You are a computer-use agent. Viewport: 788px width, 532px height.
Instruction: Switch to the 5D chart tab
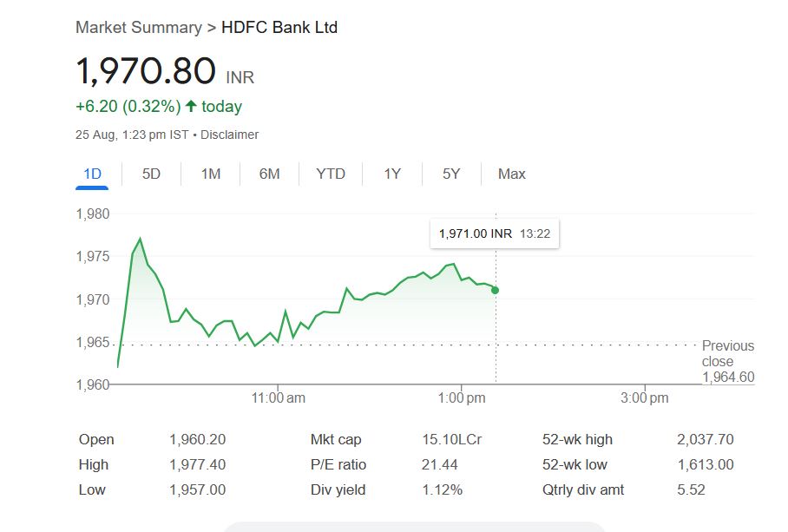(151, 174)
